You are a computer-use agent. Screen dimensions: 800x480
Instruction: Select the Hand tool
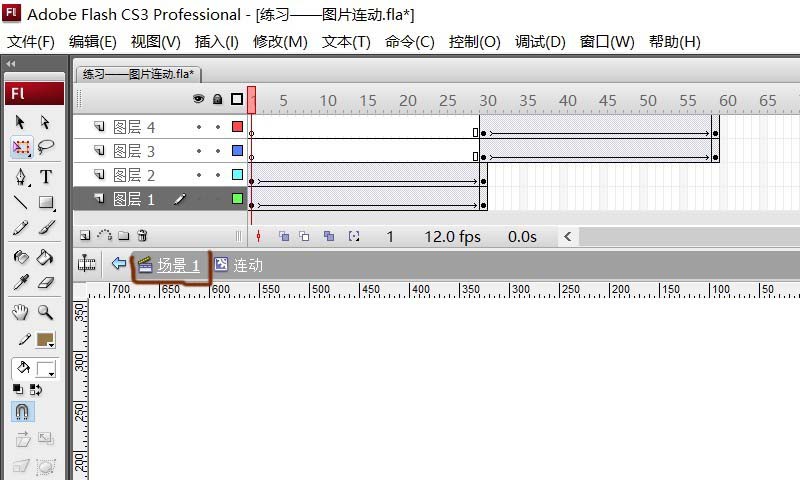coord(20,312)
